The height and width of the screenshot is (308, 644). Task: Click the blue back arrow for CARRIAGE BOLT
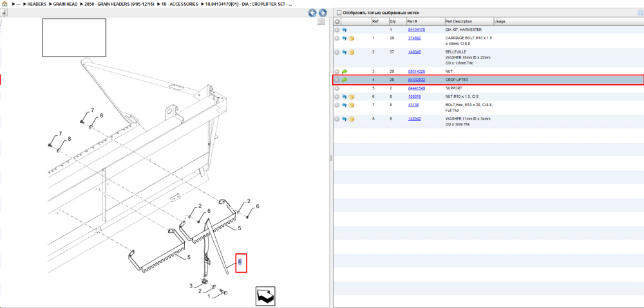(344, 38)
